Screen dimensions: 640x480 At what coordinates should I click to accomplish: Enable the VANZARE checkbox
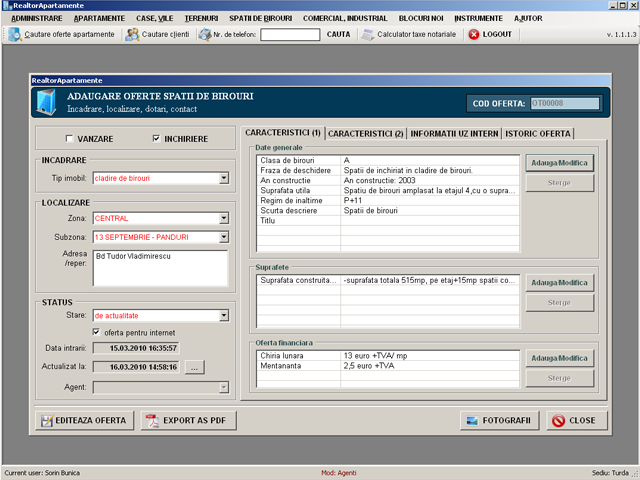70,139
